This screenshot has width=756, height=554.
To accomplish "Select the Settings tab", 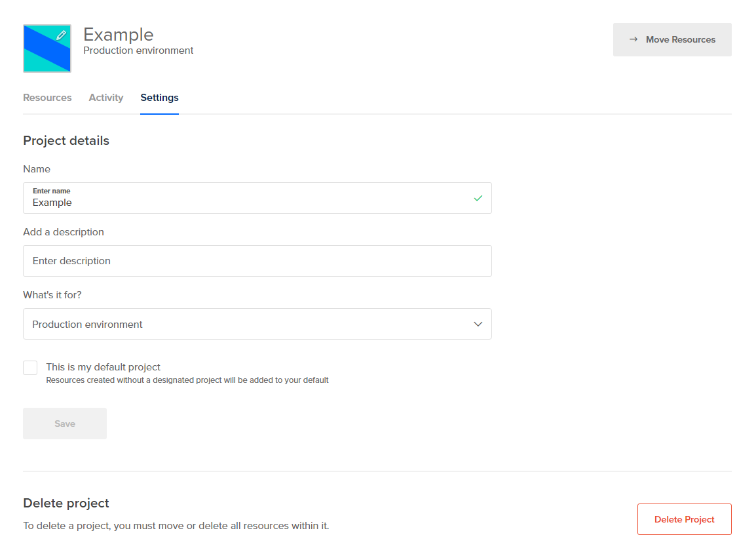I will click(160, 98).
